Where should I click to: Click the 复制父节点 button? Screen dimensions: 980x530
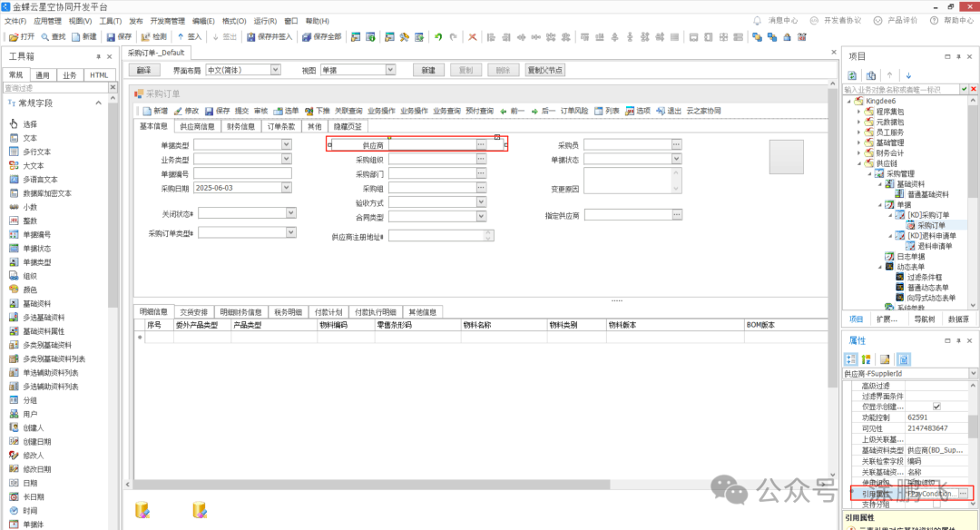[544, 70]
